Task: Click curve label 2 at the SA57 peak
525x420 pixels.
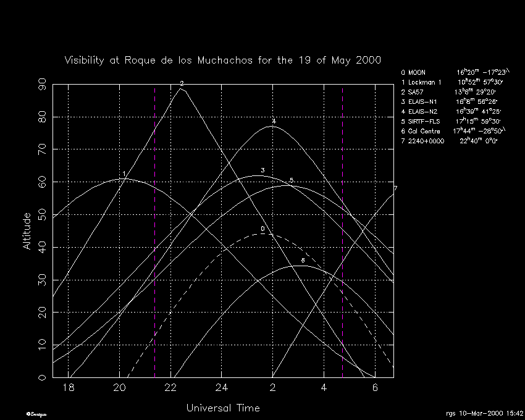Action: point(182,83)
